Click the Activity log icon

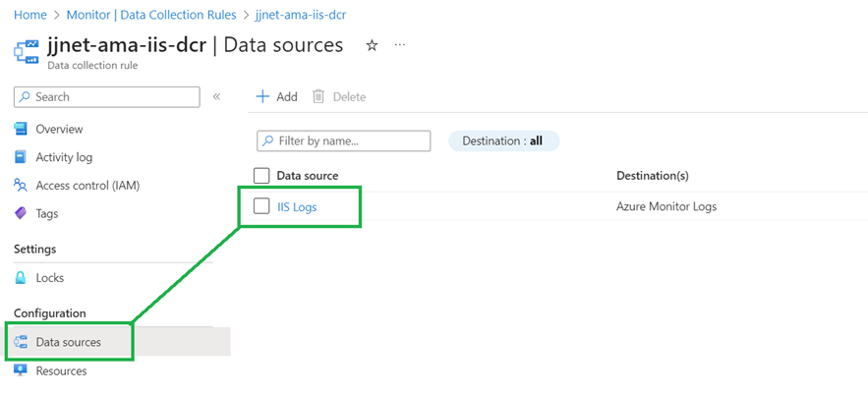[21, 157]
